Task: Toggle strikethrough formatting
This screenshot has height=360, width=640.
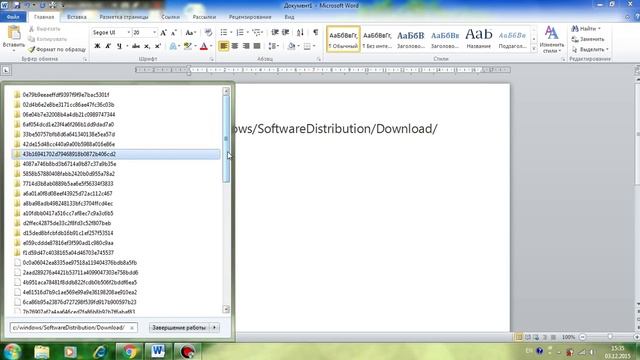Action: tap(136, 46)
